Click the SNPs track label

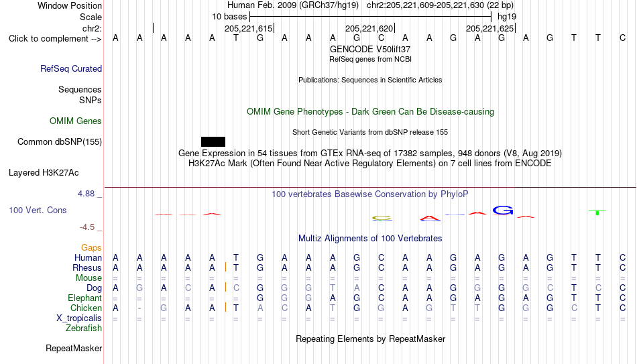coord(91,100)
